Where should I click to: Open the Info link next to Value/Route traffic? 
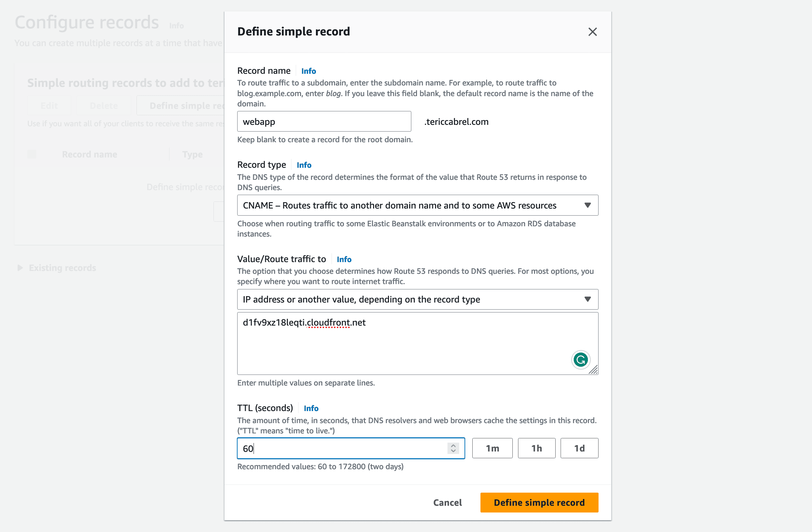[x=343, y=259]
